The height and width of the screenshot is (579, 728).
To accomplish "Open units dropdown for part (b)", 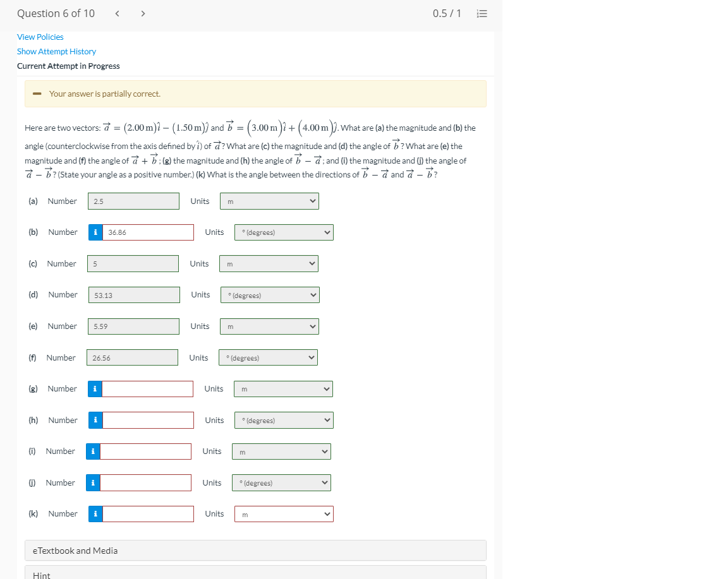I will 284,232.
